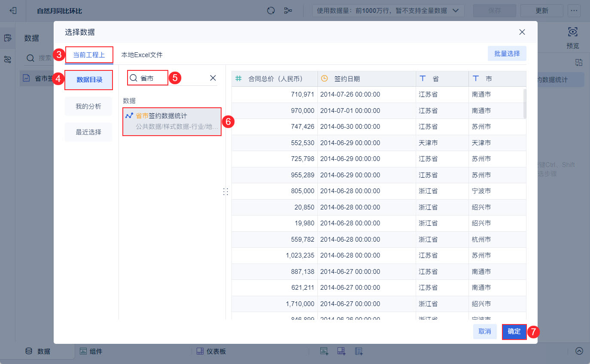590x364 pixels.
Task: Clear the 省市 search text
Action: [x=213, y=78]
